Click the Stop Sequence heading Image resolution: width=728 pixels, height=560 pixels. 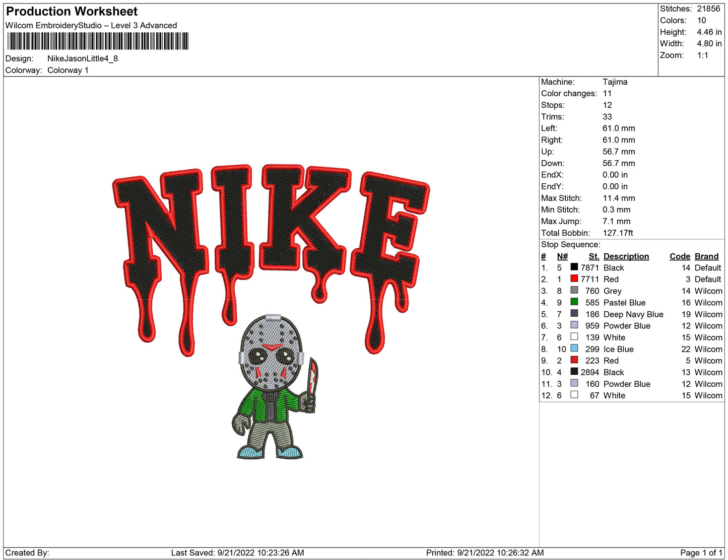571,244
